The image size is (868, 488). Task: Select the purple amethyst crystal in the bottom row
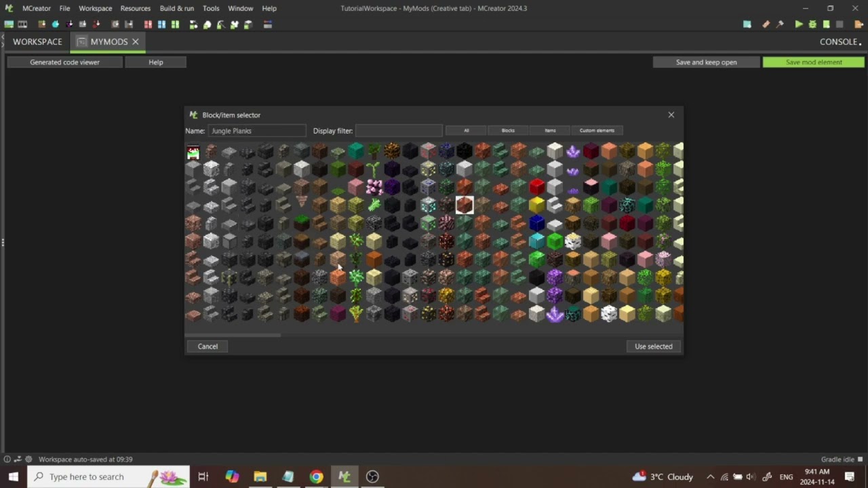click(x=555, y=314)
